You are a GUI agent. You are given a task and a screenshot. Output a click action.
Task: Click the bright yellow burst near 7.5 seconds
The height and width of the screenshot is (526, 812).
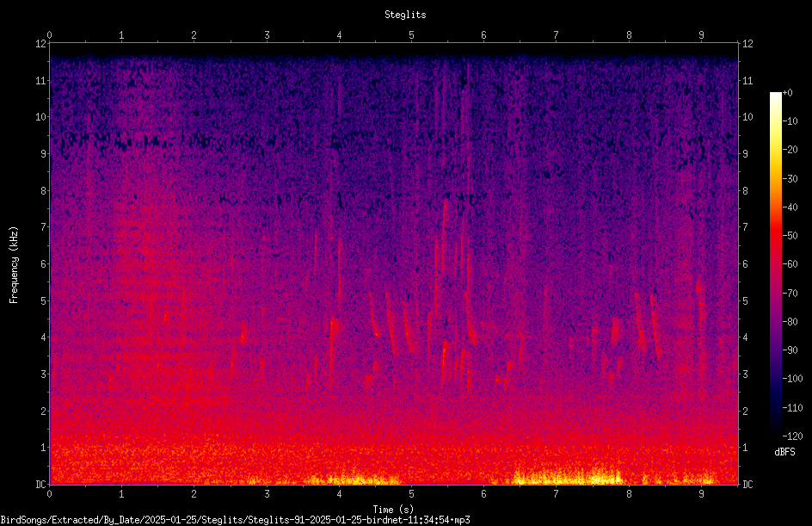coord(600,476)
